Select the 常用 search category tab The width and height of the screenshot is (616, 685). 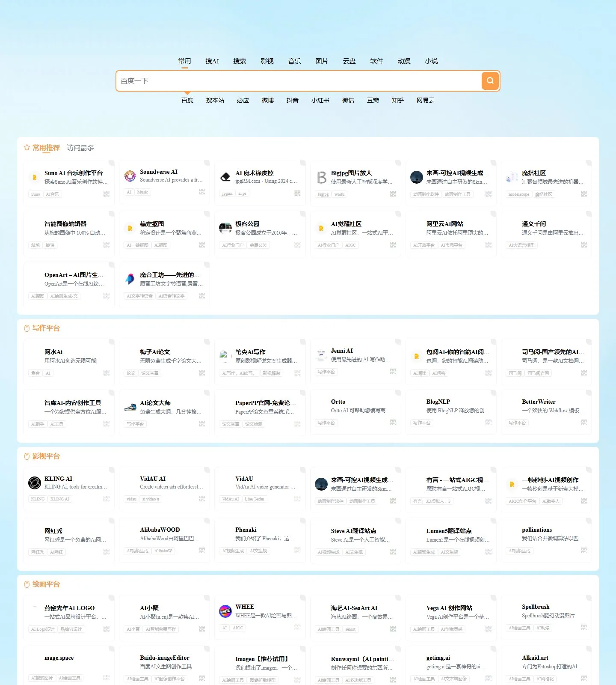[x=185, y=61]
